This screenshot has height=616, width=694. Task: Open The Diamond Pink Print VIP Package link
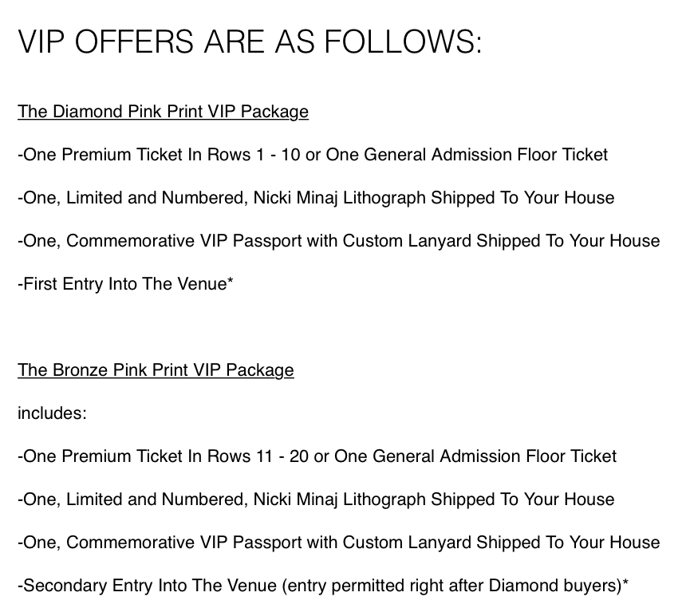[x=163, y=112]
